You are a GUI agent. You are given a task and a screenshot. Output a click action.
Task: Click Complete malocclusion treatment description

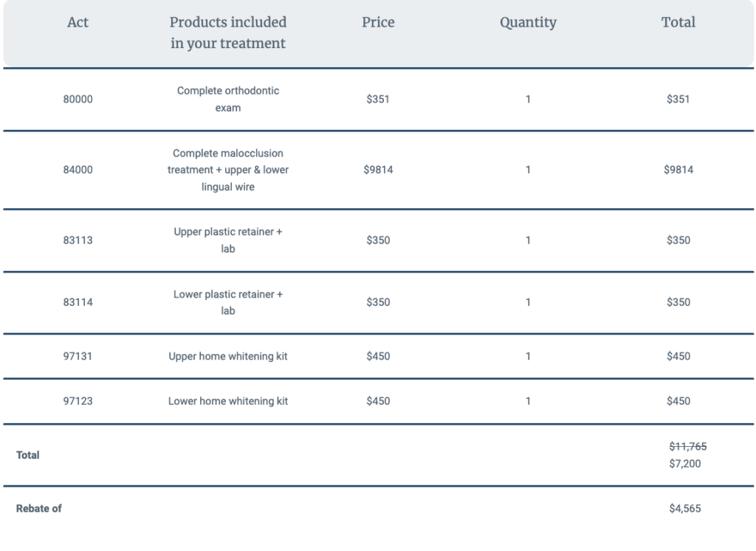228,170
